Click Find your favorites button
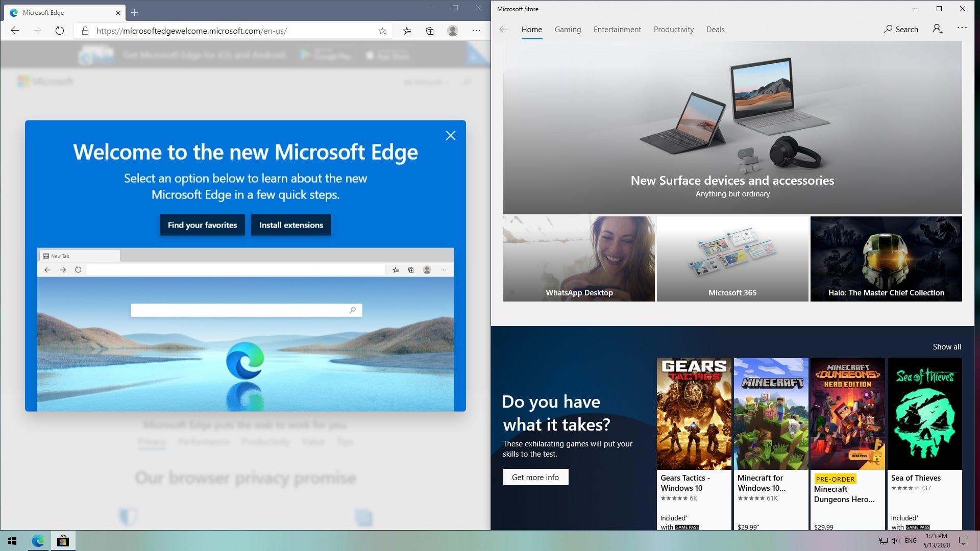The image size is (980, 551). pyautogui.click(x=202, y=225)
